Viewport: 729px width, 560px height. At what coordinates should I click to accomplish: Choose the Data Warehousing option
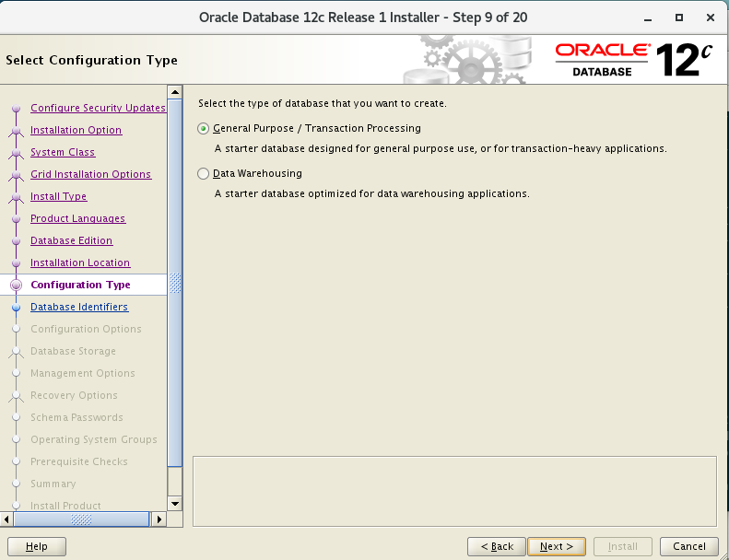click(204, 173)
